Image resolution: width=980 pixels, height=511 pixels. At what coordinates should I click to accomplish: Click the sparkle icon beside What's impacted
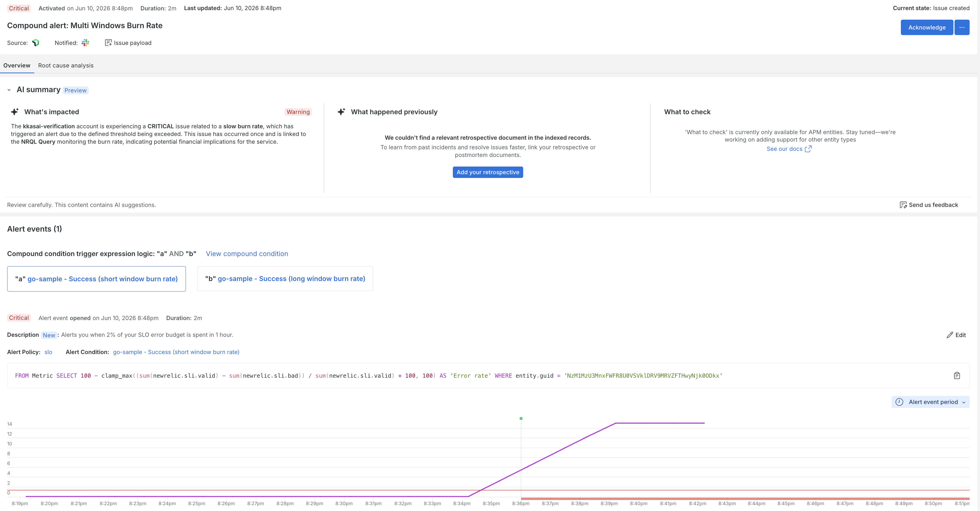coord(14,112)
